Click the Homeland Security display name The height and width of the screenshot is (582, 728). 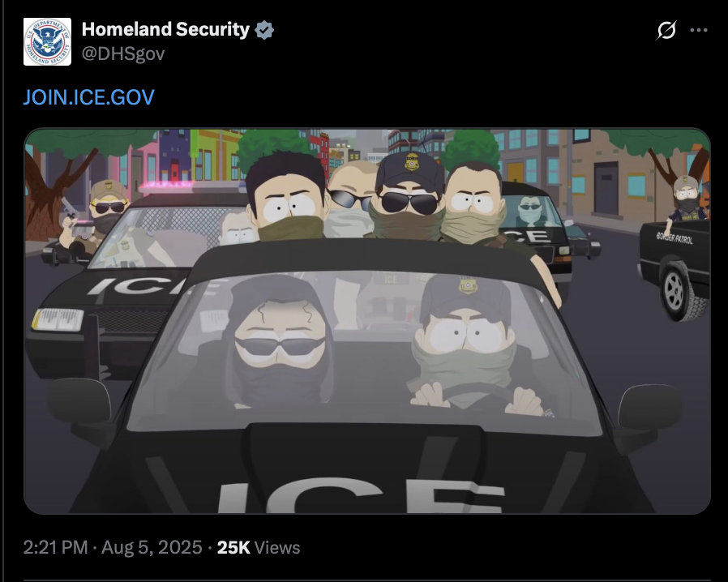point(165,29)
